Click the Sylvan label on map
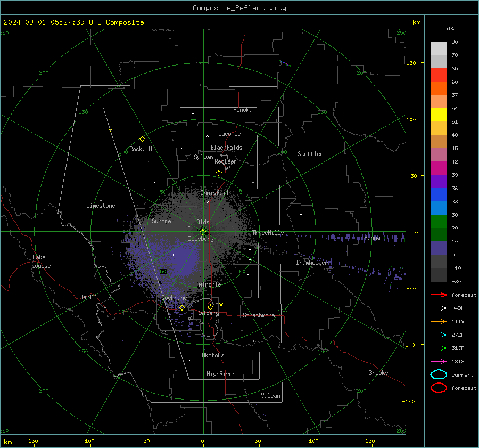 pyautogui.click(x=203, y=157)
